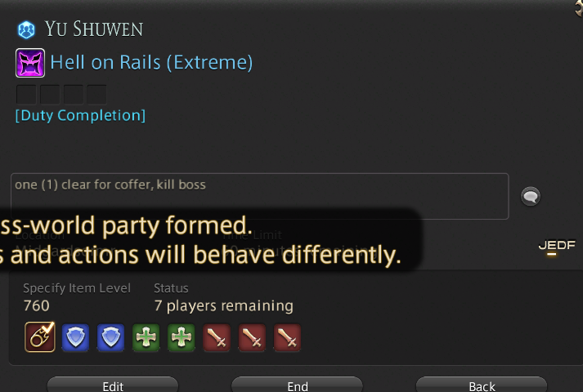Click the Duty Completion objective text
The image size is (583, 392).
pyautogui.click(x=80, y=115)
